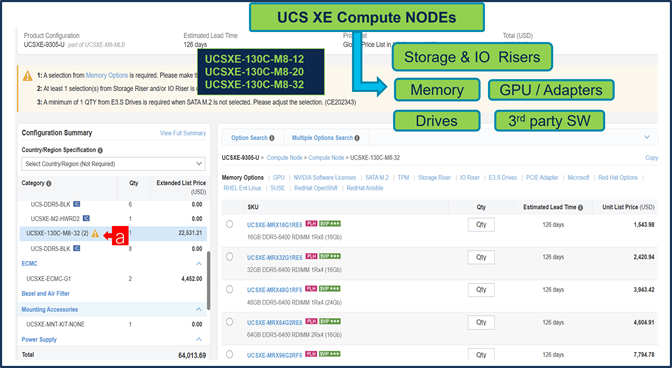Open the Memory Options category
This screenshot has width=672, height=368.
click(243, 177)
